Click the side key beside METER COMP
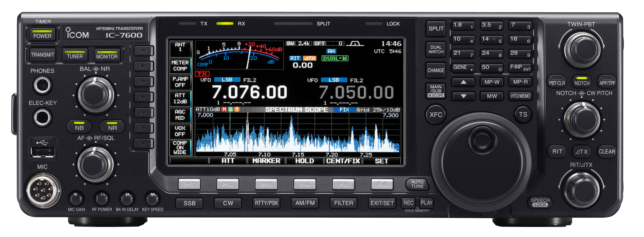Image resolution: width=644 pixels, height=237 pixels. coord(144,67)
